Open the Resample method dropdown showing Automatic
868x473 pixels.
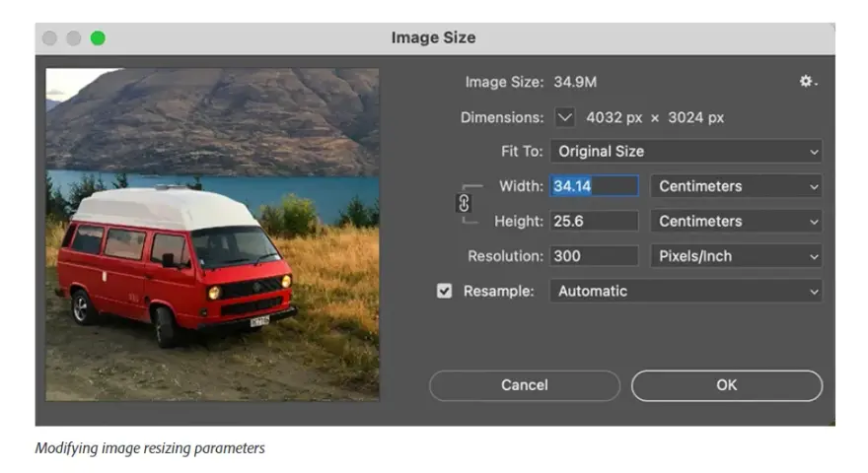point(686,291)
